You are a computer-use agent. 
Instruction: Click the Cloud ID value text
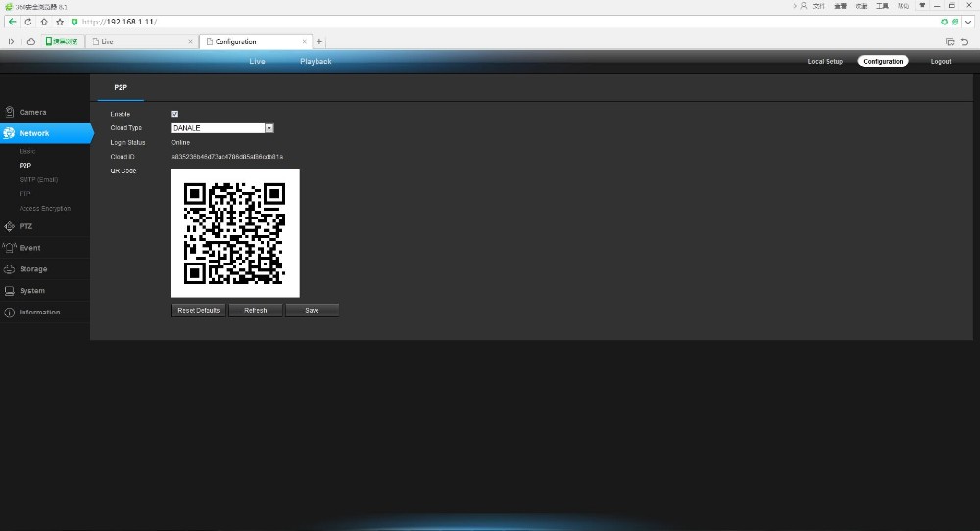coord(227,157)
